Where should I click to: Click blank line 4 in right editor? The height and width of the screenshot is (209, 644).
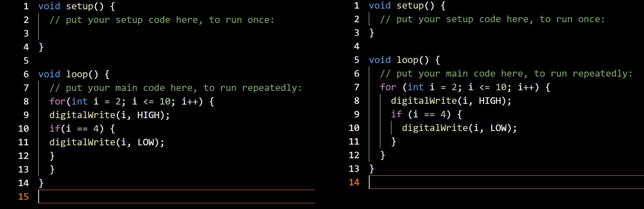coord(465,46)
